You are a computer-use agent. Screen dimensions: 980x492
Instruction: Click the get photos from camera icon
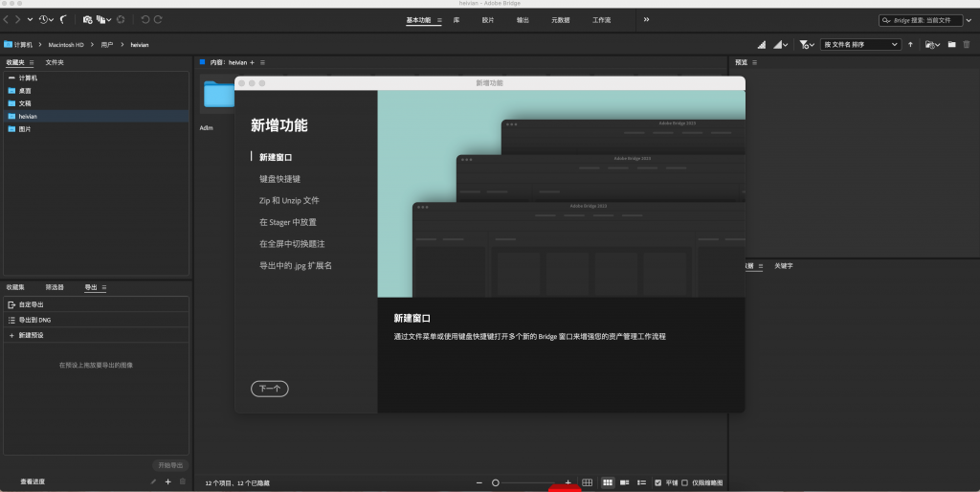point(87,20)
